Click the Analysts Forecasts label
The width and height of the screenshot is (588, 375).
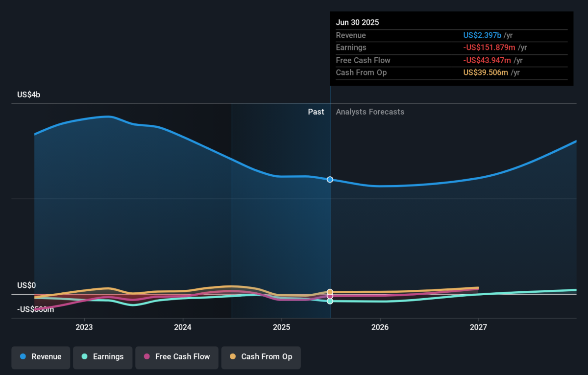pyautogui.click(x=370, y=112)
